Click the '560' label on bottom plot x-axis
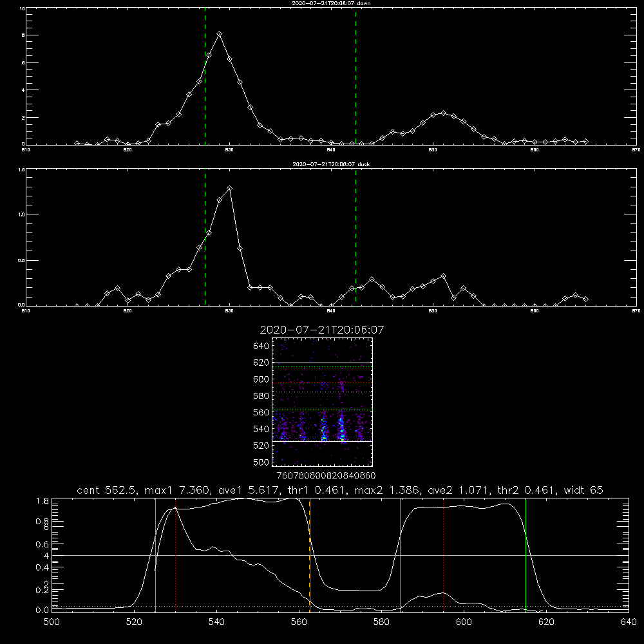 coord(299,622)
